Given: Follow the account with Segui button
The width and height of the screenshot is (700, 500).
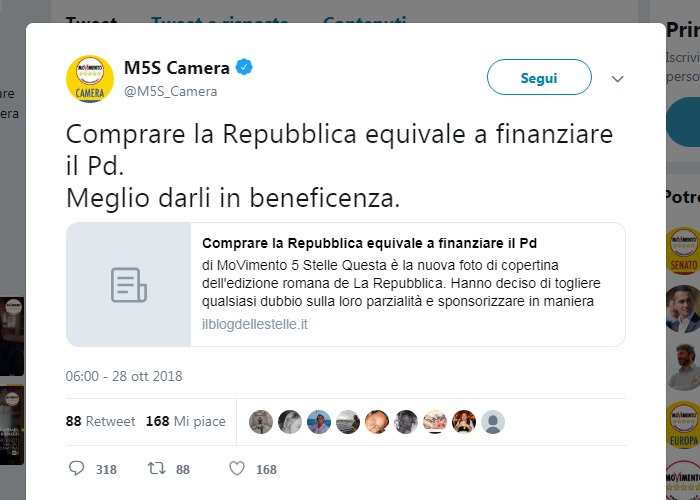Looking at the screenshot, I should tap(539, 77).
